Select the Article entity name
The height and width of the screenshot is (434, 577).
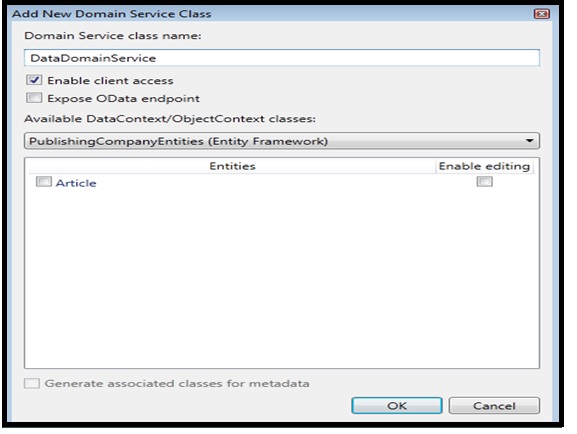[76, 183]
